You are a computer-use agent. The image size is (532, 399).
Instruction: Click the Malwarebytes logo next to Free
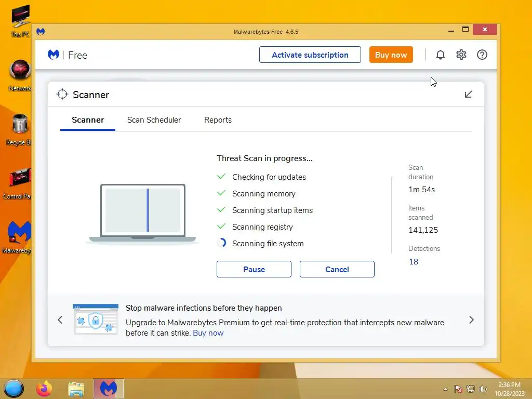(x=54, y=55)
